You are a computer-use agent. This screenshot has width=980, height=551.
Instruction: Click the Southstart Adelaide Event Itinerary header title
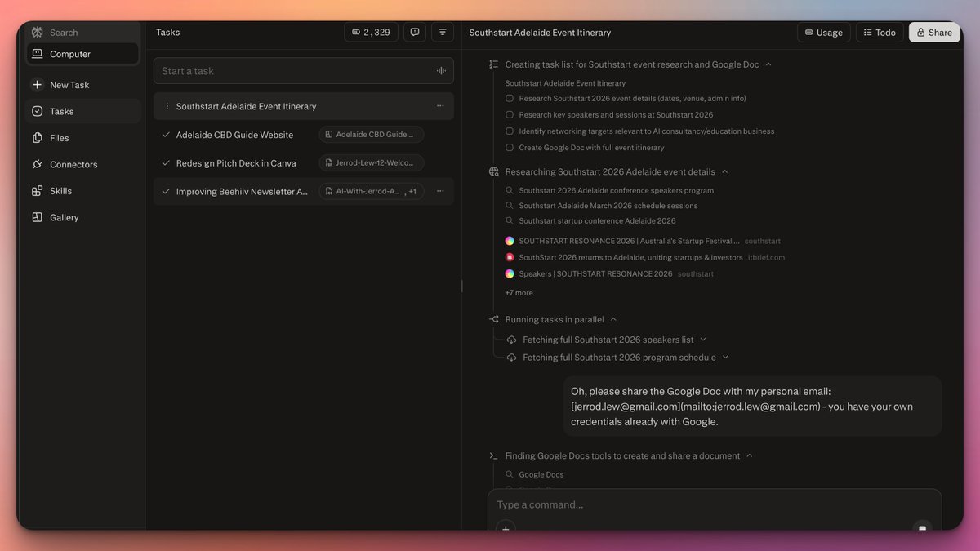pos(540,33)
